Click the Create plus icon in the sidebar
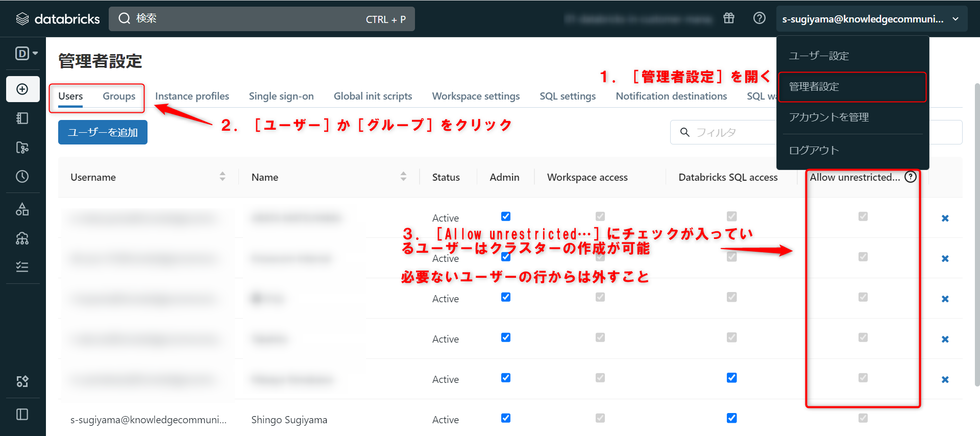This screenshot has height=436, width=980. point(22,89)
